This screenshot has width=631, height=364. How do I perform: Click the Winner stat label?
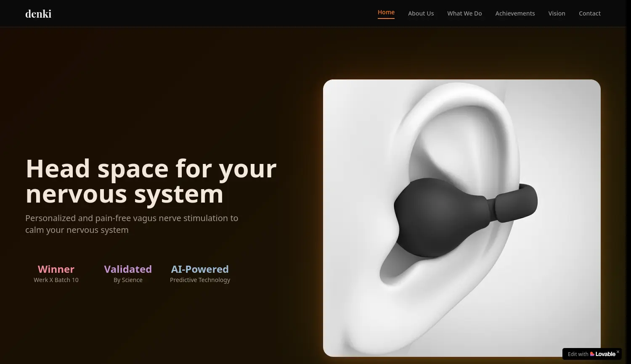click(56, 269)
